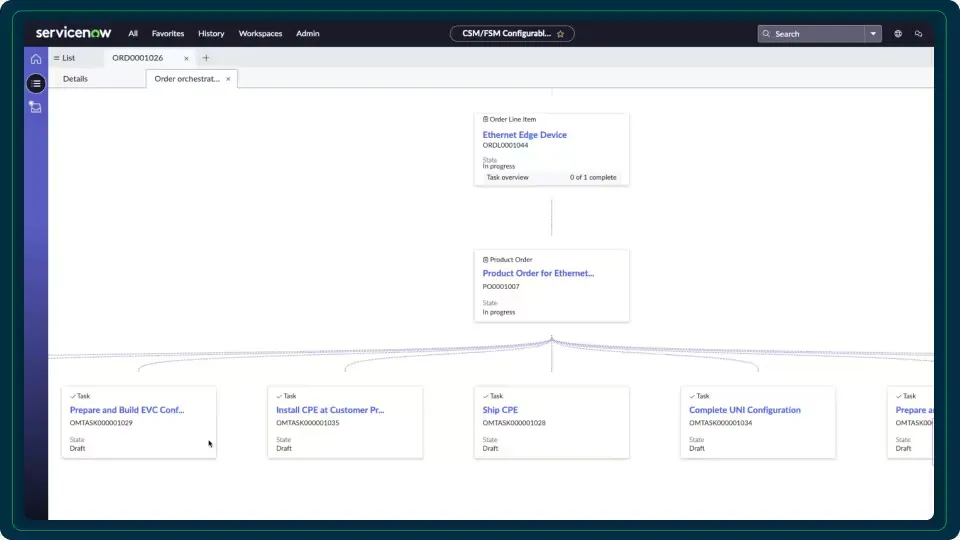Click the 0 of 1 complete text
960x540 pixels.
click(593, 178)
